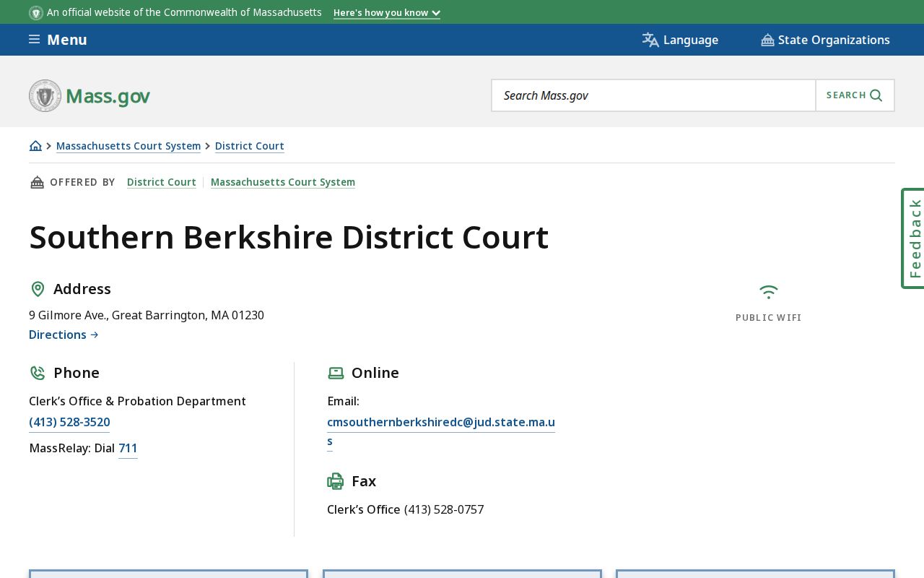Screen dimensions: 924x578
Task: Go to the Mass.gov home logo
Action: click(x=90, y=95)
